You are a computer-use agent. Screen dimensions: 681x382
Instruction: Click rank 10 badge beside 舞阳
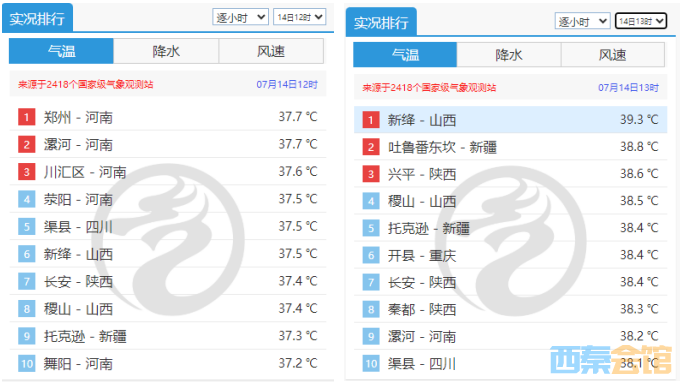click(x=26, y=363)
